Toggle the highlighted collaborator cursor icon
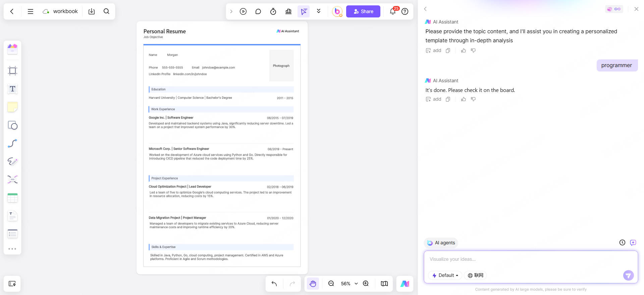The width and height of the screenshot is (644, 295). 304,11
